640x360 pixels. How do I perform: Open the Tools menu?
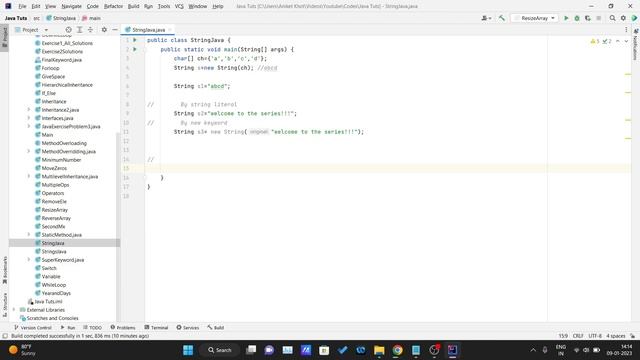(164, 6)
